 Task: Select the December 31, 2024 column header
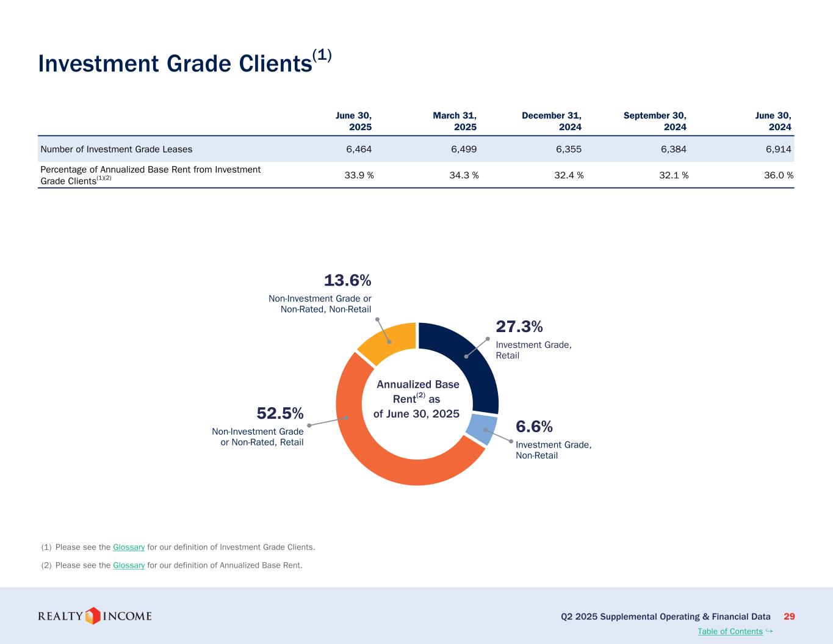pos(552,121)
